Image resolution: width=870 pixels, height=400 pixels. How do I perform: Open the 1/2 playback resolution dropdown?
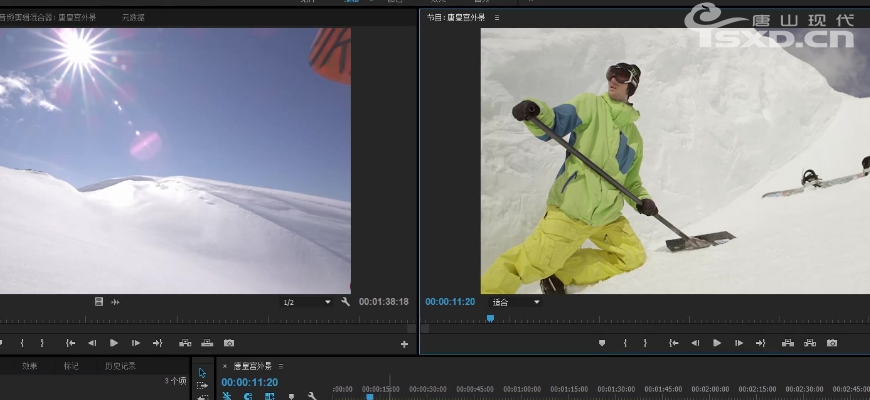(x=307, y=302)
